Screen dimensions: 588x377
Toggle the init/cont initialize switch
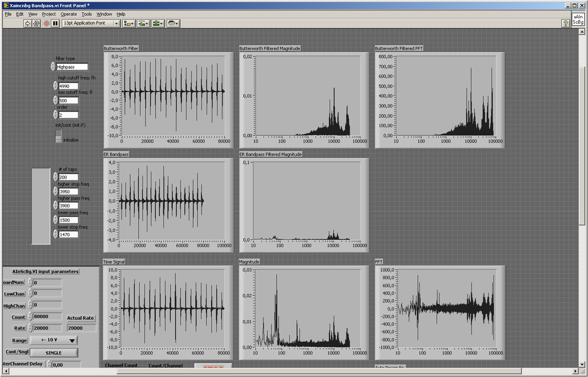(x=58, y=136)
